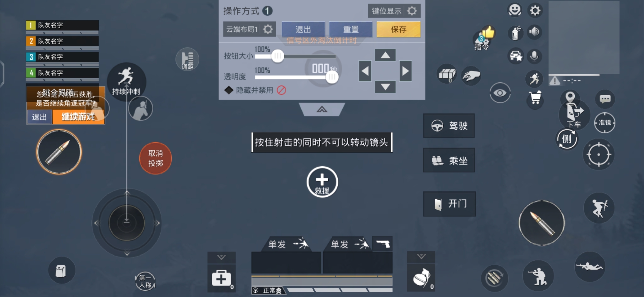Click the medkit healing icon
Image resolution: width=644 pixels, height=297 pixels.
coord(222,278)
